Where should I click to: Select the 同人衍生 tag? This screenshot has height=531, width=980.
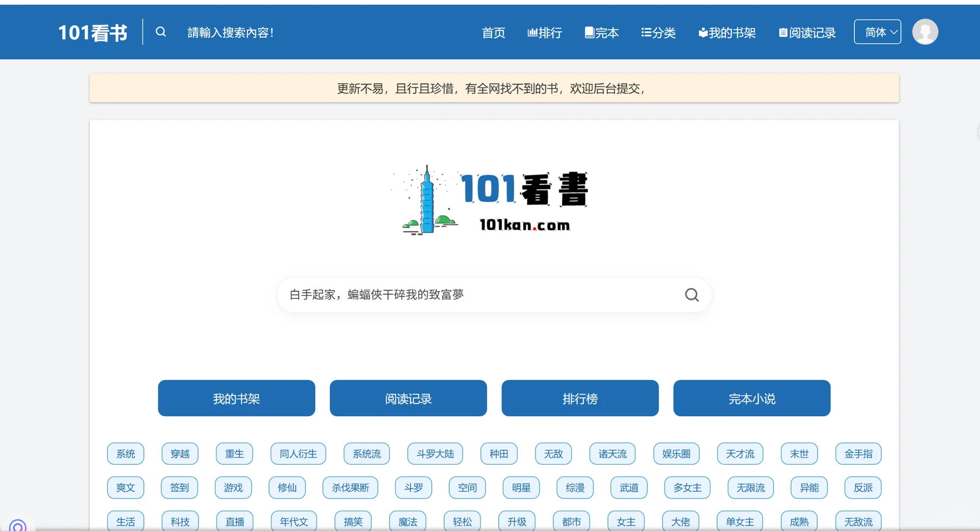point(298,454)
